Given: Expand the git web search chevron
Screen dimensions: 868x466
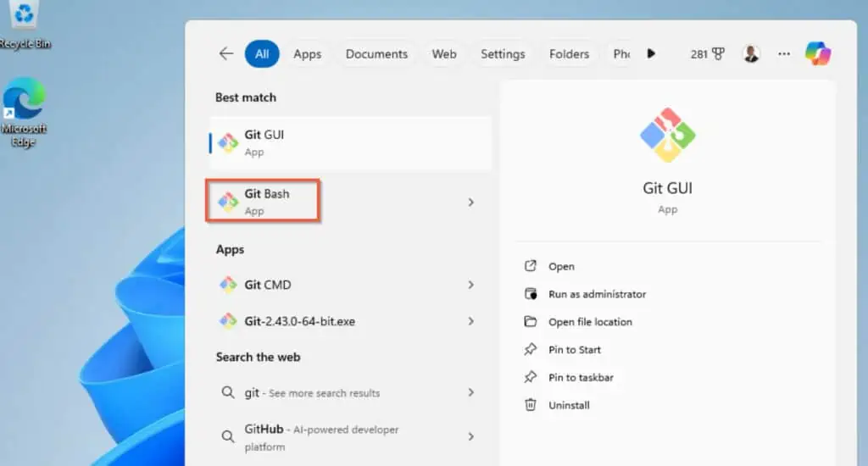Looking at the screenshot, I should pos(470,392).
